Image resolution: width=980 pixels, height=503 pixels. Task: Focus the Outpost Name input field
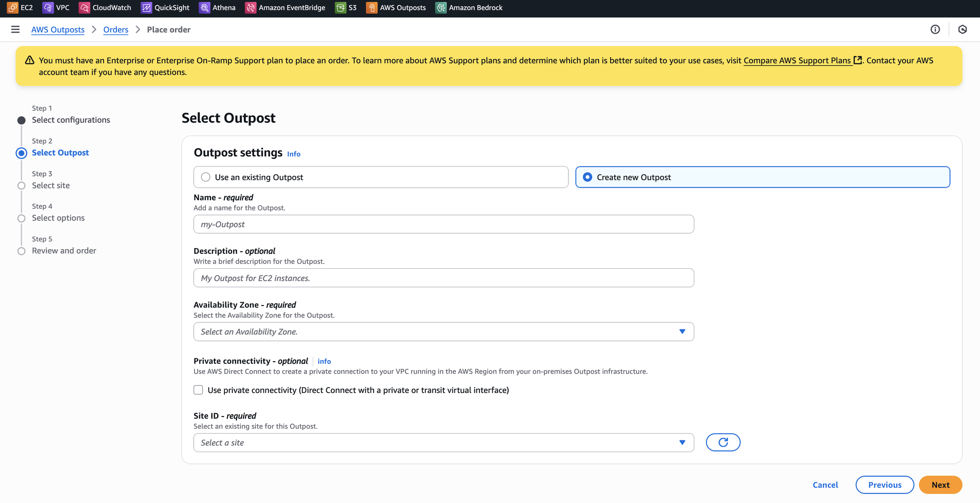pos(443,224)
